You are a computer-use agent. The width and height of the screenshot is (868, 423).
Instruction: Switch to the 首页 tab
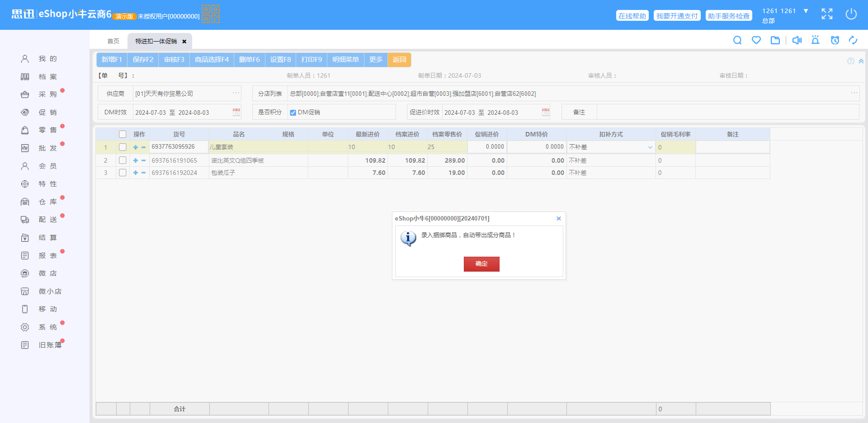(113, 41)
